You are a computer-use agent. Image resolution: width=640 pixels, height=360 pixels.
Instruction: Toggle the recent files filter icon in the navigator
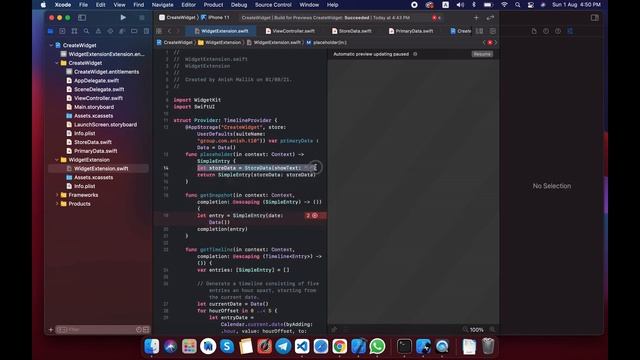point(139,329)
